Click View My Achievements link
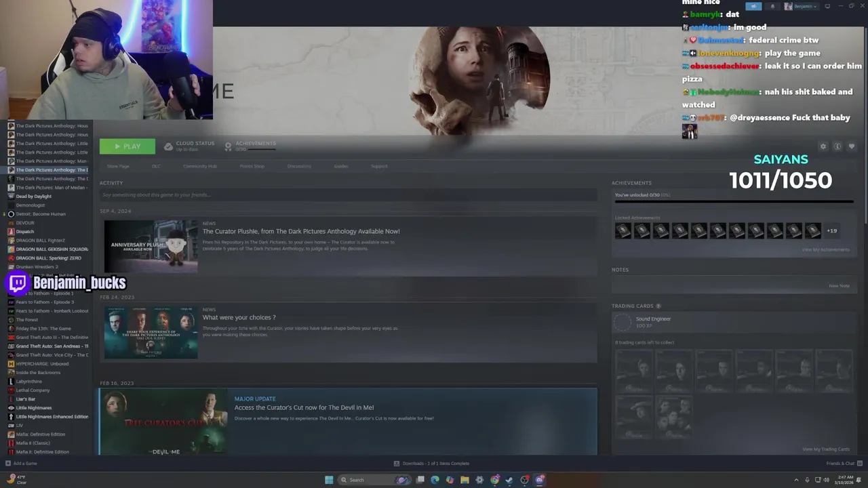This screenshot has height=488, width=868. 825,249
